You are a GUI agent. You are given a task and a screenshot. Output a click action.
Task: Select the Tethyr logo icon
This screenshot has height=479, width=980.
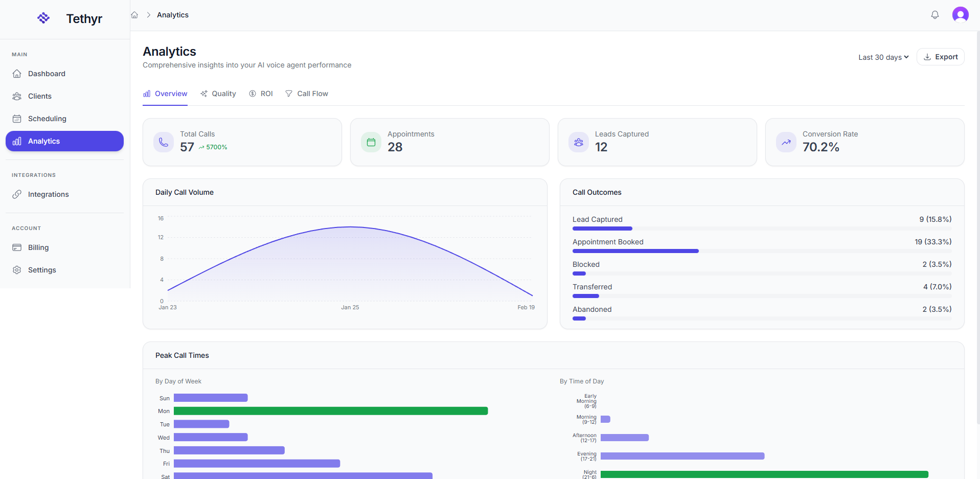click(43, 18)
